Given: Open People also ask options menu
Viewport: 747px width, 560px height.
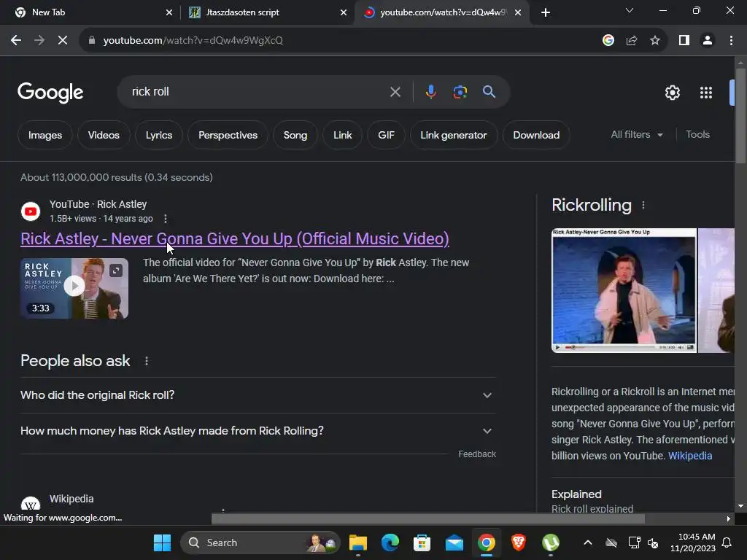Looking at the screenshot, I should click(147, 362).
